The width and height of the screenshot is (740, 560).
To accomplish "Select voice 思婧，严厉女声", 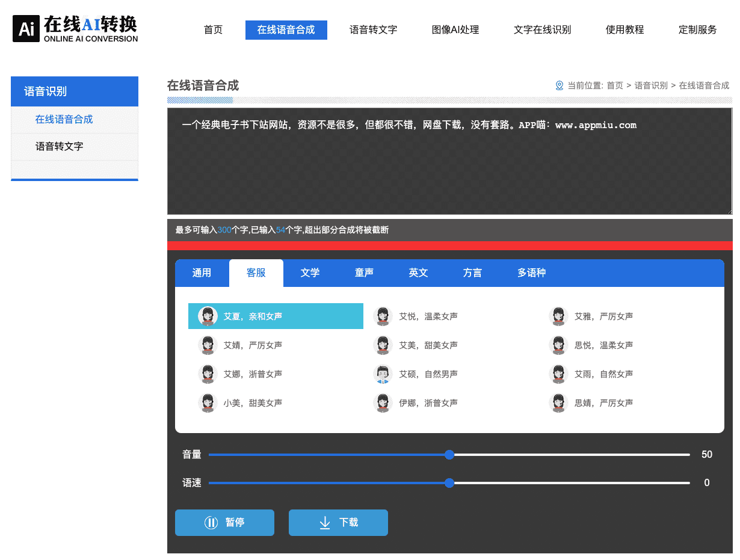I will [626, 403].
